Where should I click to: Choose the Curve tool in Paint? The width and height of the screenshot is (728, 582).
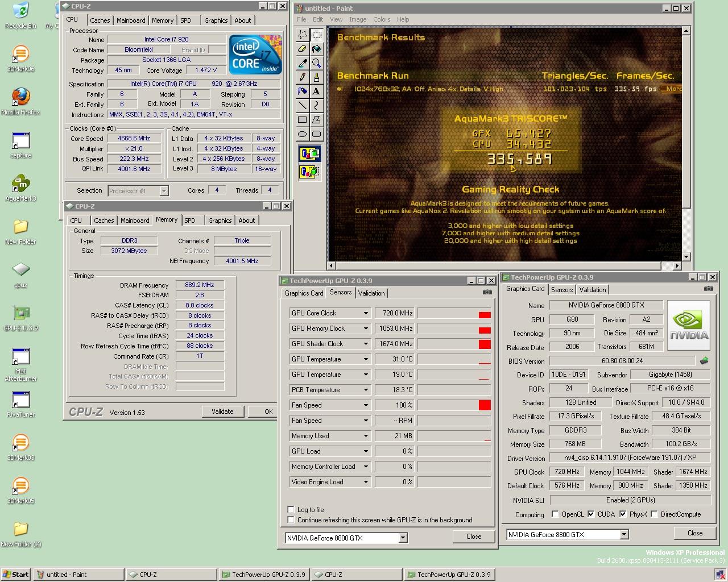[316, 105]
